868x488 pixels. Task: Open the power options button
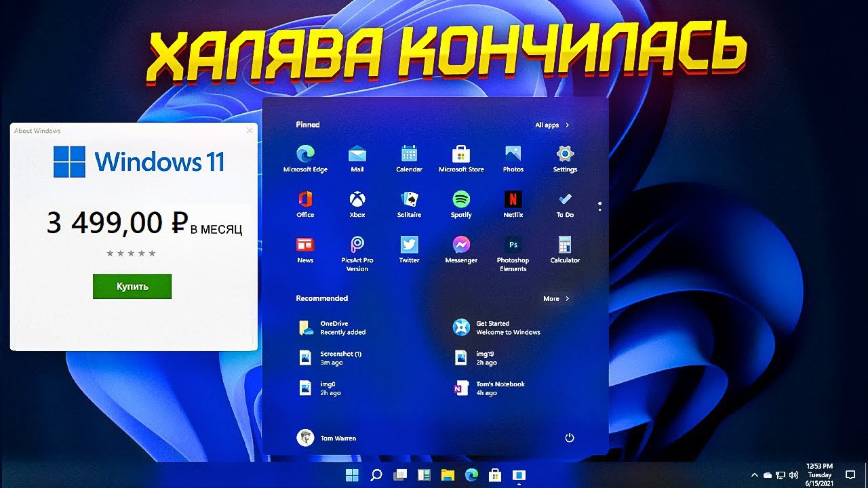[x=570, y=438]
